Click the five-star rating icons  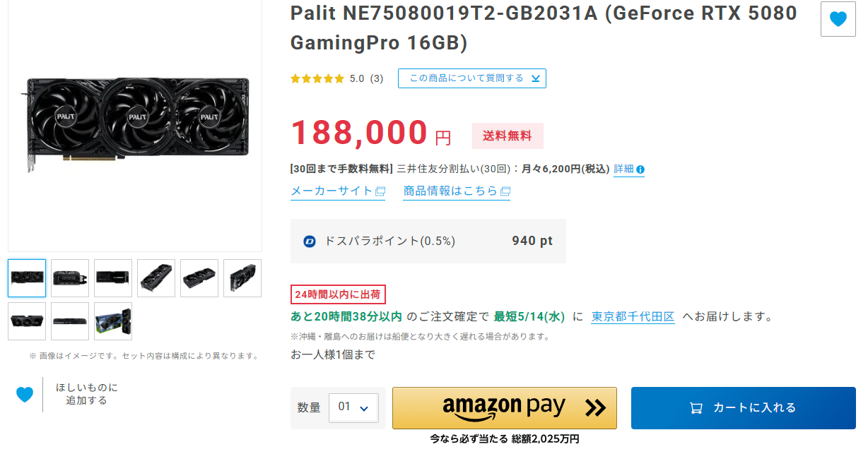tap(317, 78)
